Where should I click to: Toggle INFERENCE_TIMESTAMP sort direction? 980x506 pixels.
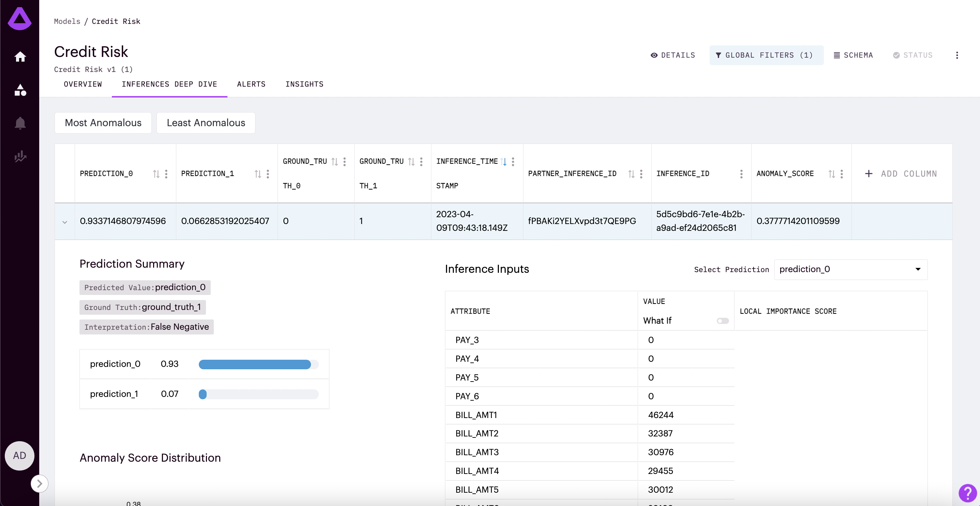[504, 162]
